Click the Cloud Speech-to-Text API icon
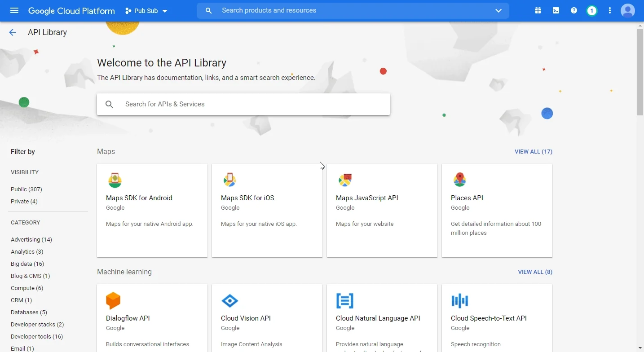 pos(460,300)
